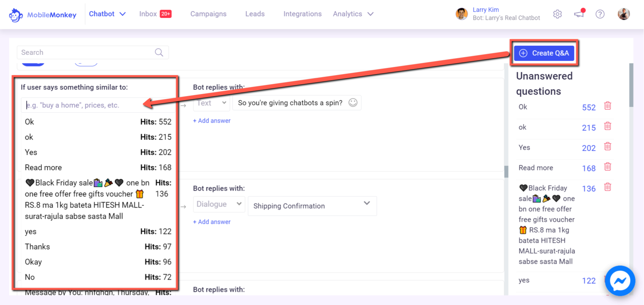The height and width of the screenshot is (305, 644).
Task: Click the 'So you're giving chatbots a spin?' field
Action: tap(297, 103)
